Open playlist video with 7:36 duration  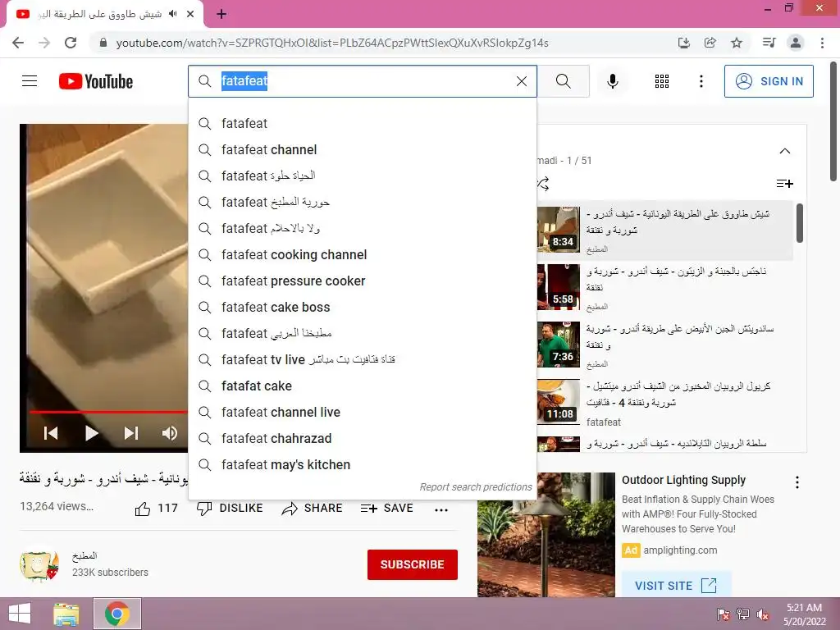click(x=664, y=345)
